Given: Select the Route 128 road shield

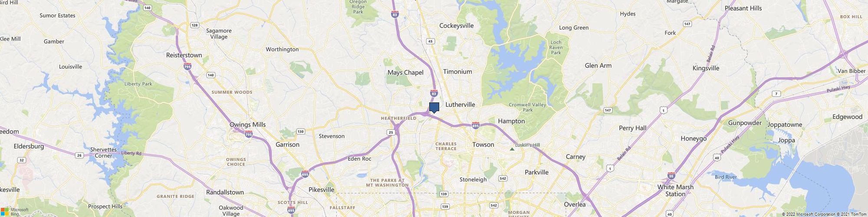Looking at the screenshot, I should [195, 25].
